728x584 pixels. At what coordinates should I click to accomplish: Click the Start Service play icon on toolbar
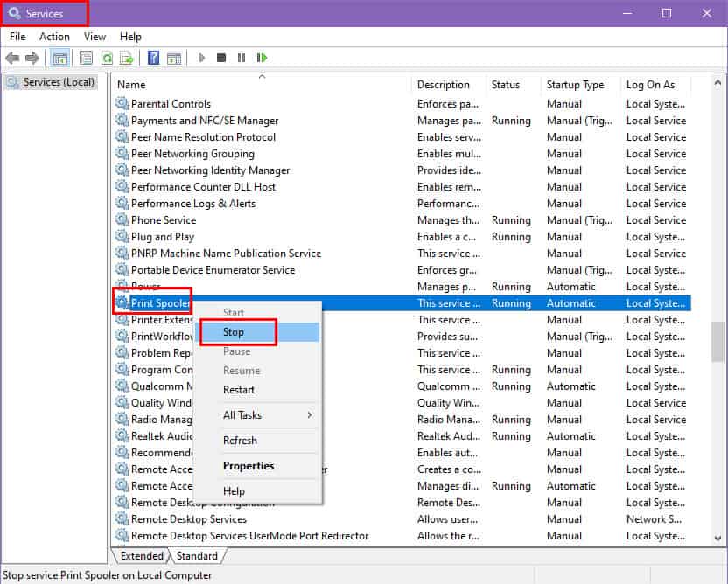[x=202, y=58]
